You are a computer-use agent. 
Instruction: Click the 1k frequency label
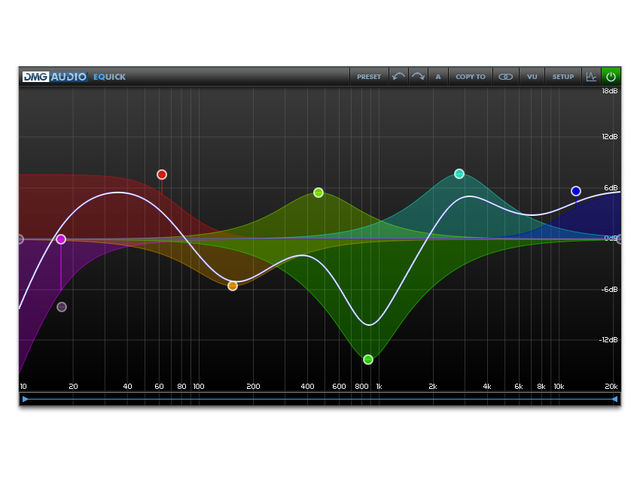click(379, 387)
